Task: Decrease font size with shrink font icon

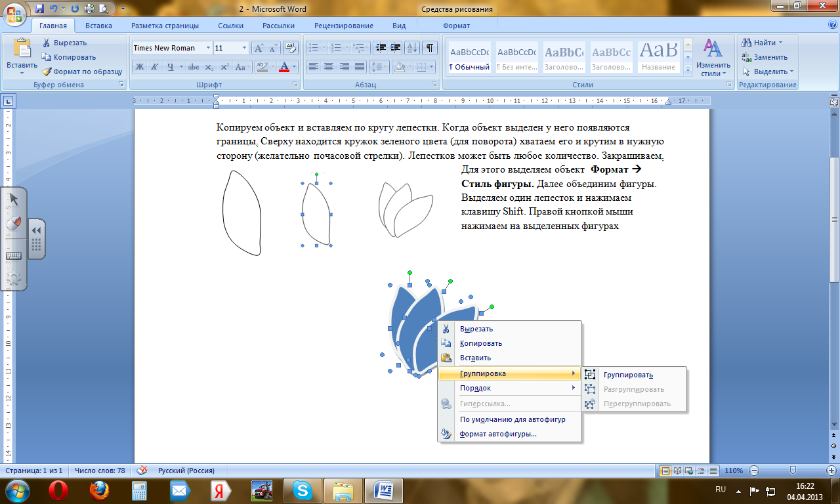Action: (x=272, y=48)
